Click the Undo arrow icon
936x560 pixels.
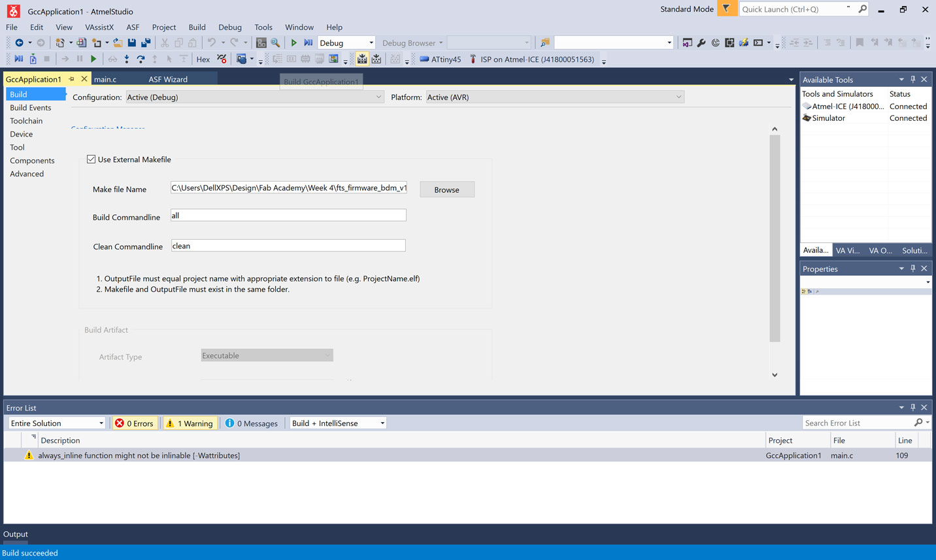coord(211,42)
